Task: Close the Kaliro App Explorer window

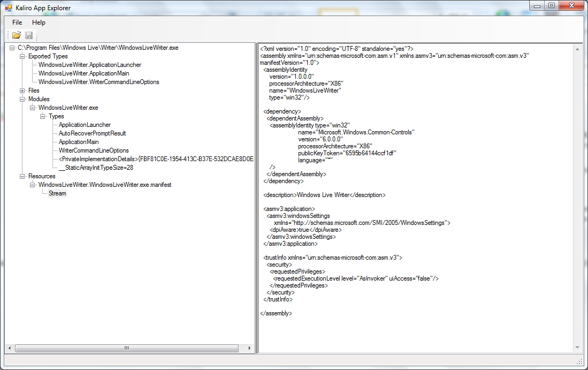Action: (571, 6)
